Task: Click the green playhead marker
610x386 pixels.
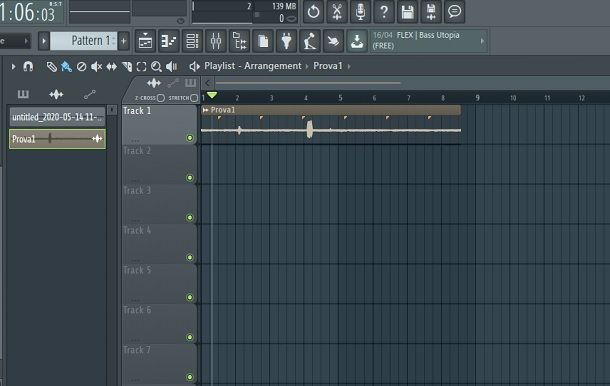Action: click(212, 95)
